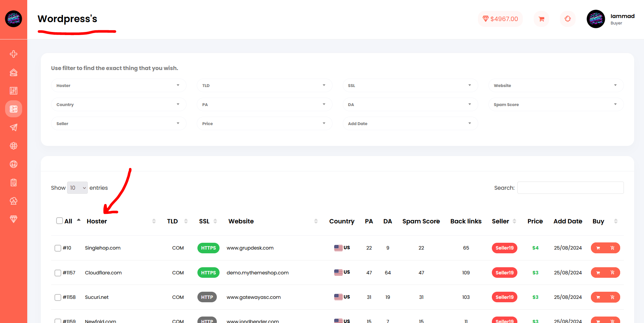Screen dimensions: 644x323
Task: Open the Website filter dropdown
Action: [x=556, y=85]
